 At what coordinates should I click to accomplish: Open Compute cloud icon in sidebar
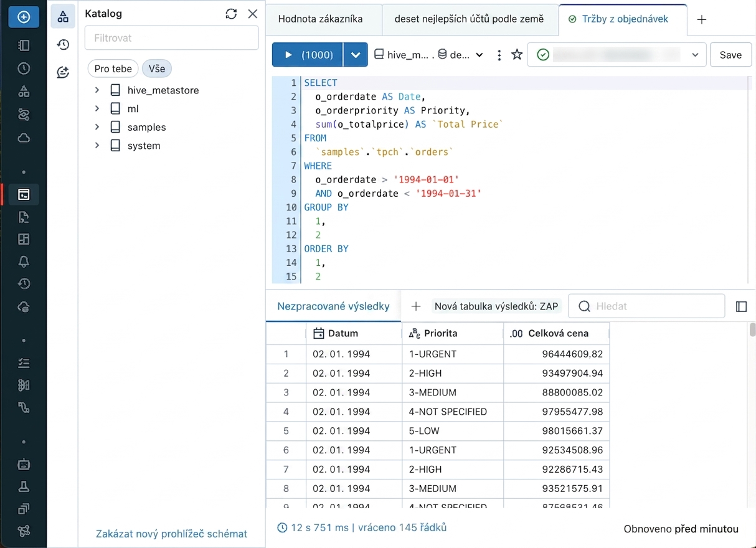[x=24, y=138]
